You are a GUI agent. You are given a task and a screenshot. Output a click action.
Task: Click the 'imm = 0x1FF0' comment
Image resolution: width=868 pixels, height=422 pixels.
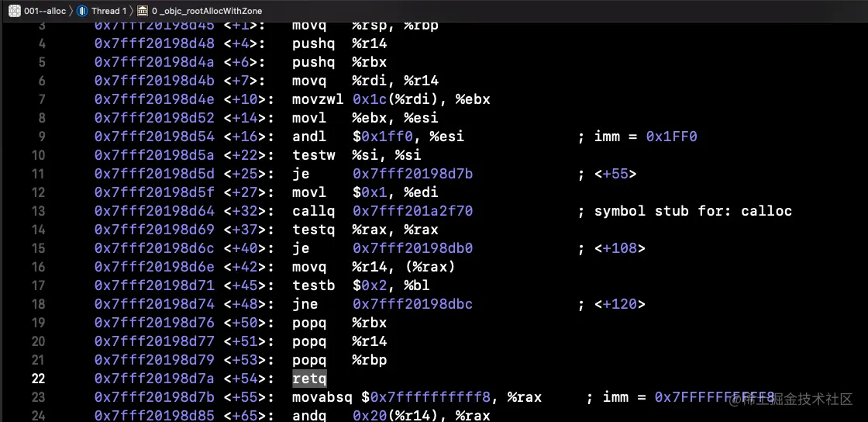(x=638, y=137)
